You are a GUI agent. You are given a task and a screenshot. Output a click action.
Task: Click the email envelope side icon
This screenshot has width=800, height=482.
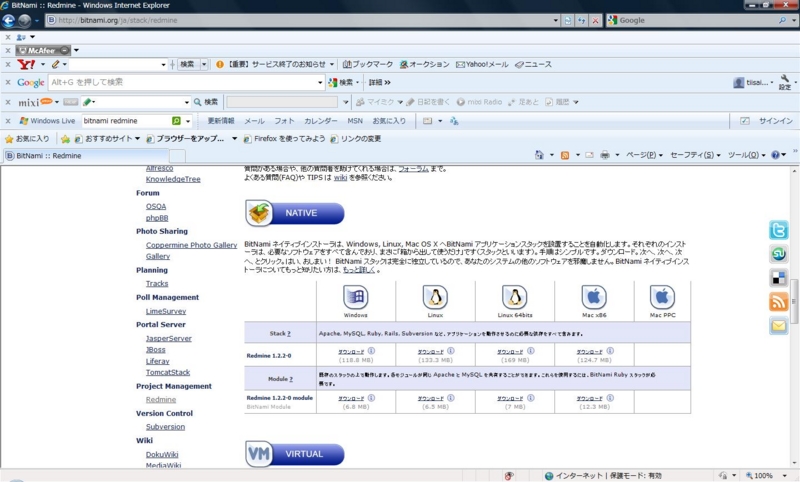tap(779, 325)
